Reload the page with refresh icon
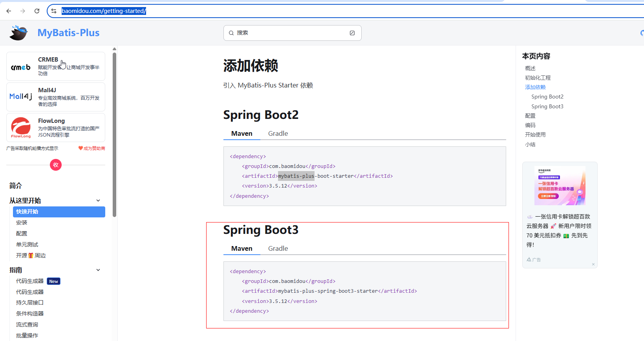Image resolution: width=644 pixels, height=341 pixels. (x=37, y=11)
